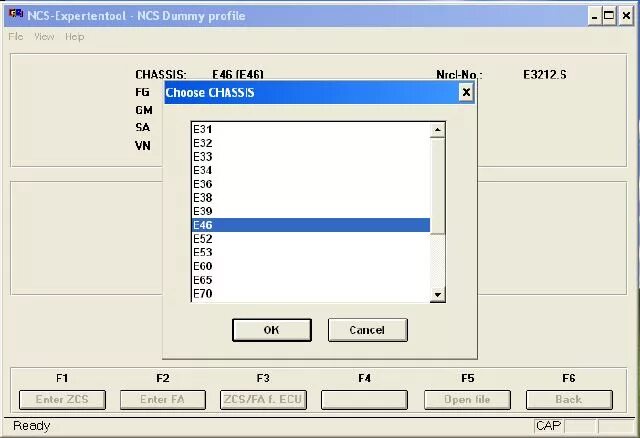Select the E39 chassis row
640x438 pixels.
[311, 211]
